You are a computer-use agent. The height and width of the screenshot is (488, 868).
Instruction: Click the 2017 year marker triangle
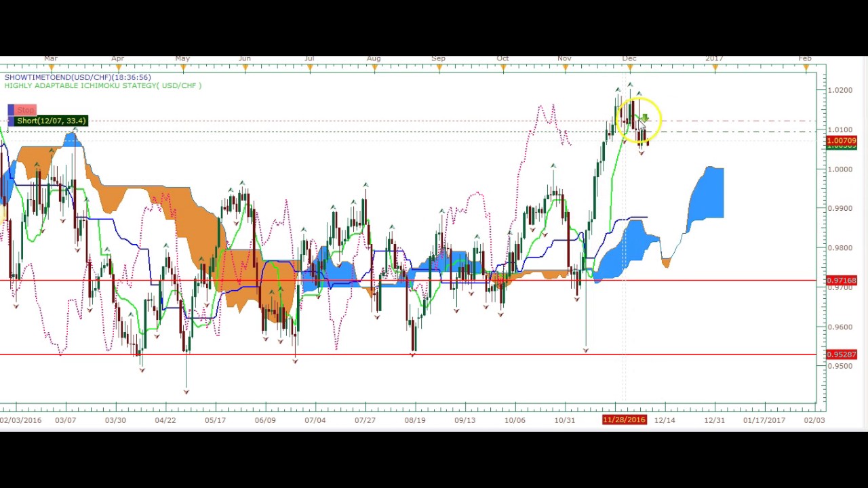713,66
